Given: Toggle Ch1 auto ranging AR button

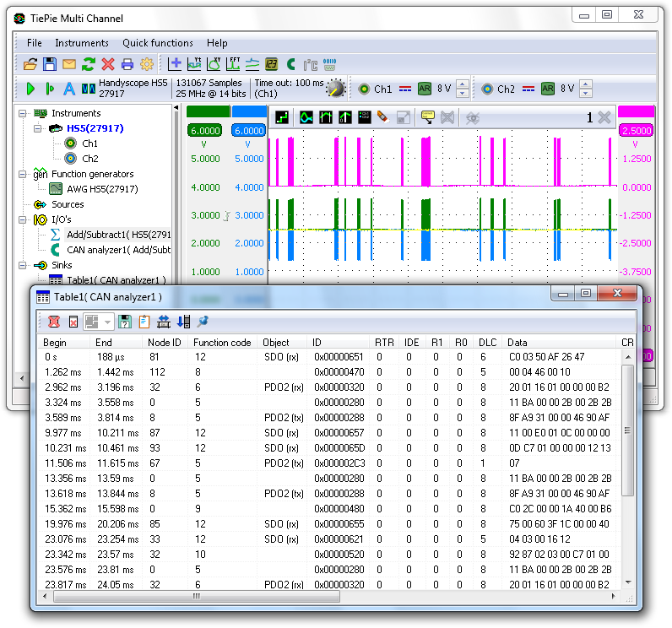Looking at the screenshot, I should (425, 89).
